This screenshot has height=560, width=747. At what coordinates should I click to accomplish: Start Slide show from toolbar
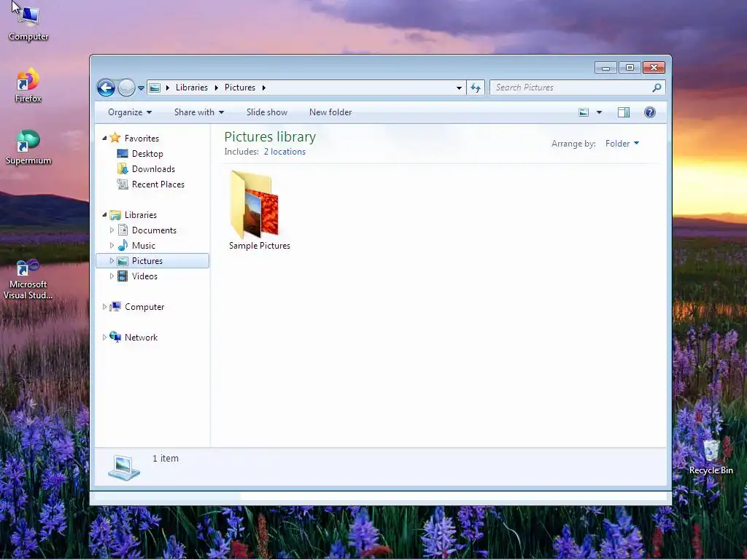[x=267, y=112]
